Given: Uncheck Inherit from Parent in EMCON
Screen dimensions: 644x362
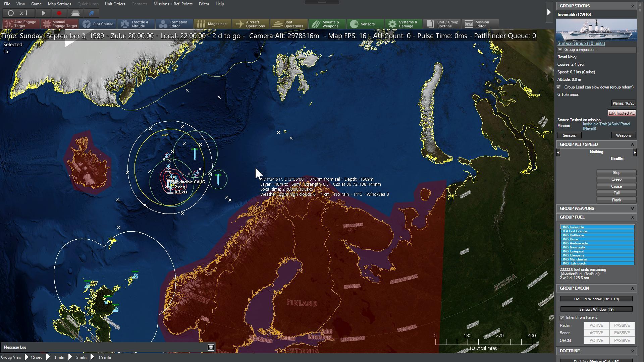Looking at the screenshot, I should click(562, 317).
